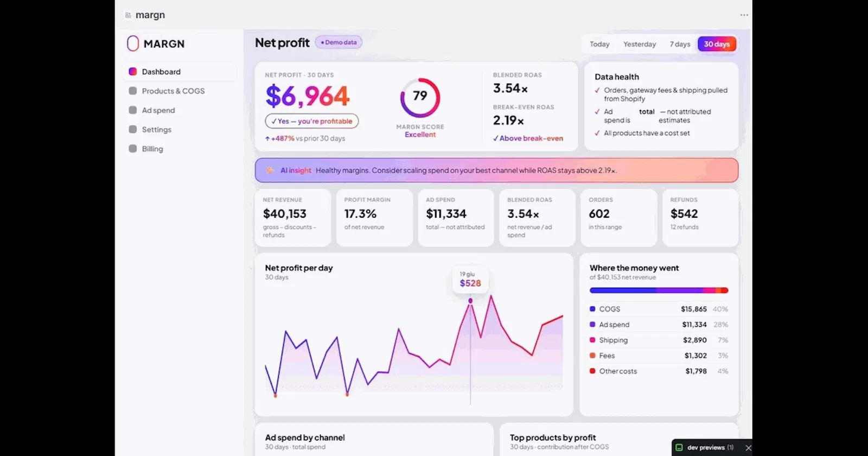This screenshot has width=868, height=456.
Task: Open the Settings icon in the sidebar
Action: [x=132, y=129]
